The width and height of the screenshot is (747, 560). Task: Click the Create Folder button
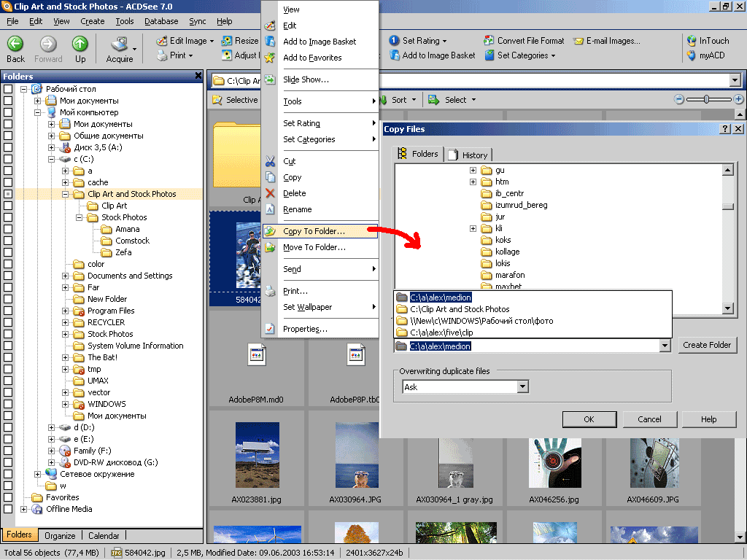[x=707, y=345]
